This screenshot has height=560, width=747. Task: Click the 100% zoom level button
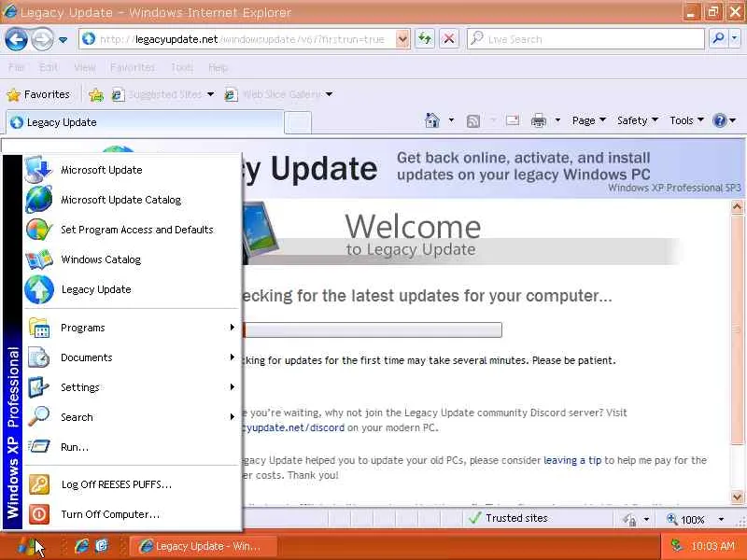coord(686,519)
